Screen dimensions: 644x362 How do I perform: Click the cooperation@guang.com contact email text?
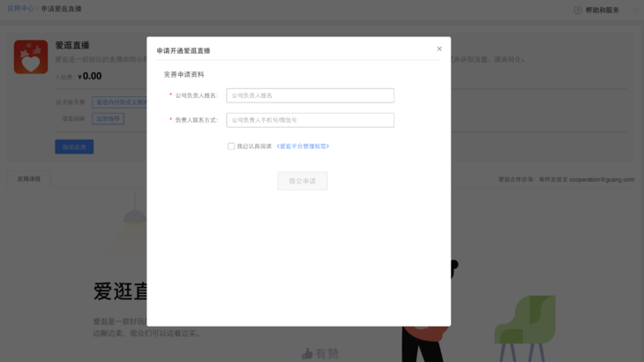602,179
